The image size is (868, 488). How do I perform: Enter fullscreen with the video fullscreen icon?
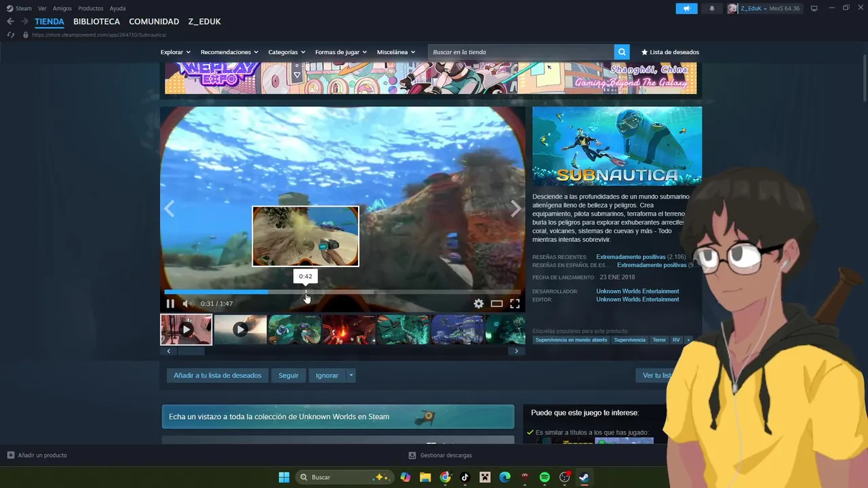515,304
